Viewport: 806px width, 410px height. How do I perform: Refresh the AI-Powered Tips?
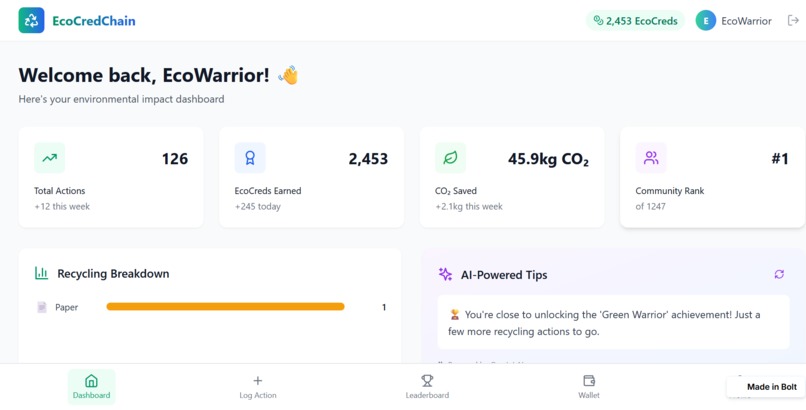pyautogui.click(x=779, y=274)
